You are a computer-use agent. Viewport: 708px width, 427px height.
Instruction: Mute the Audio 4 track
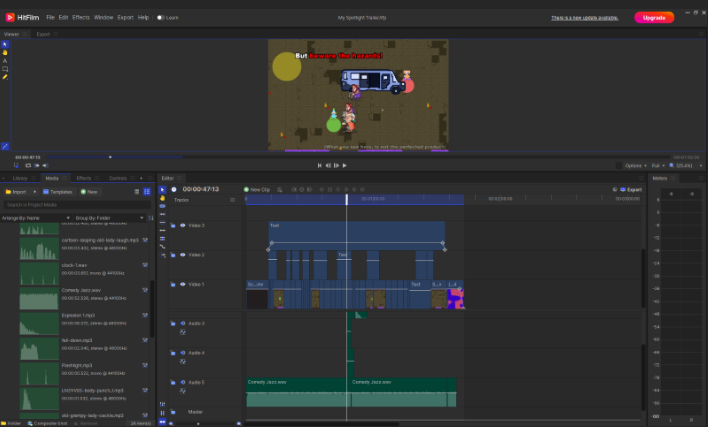(x=183, y=353)
